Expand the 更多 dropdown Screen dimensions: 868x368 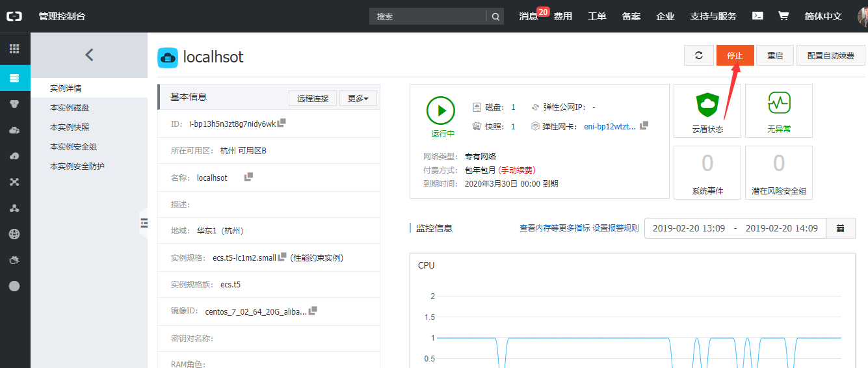coord(358,99)
